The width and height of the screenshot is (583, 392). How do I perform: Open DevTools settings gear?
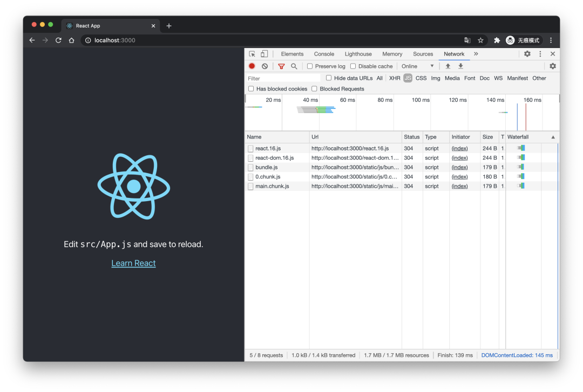coord(527,54)
